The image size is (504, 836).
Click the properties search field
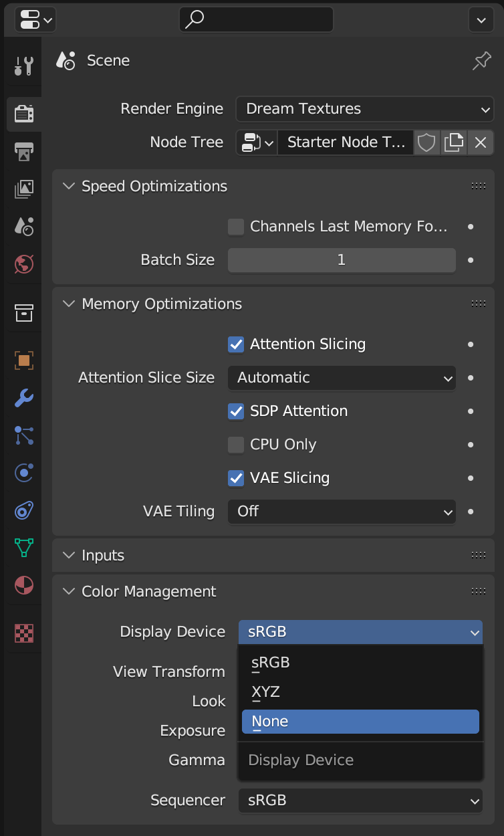pyautogui.click(x=256, y=20)
